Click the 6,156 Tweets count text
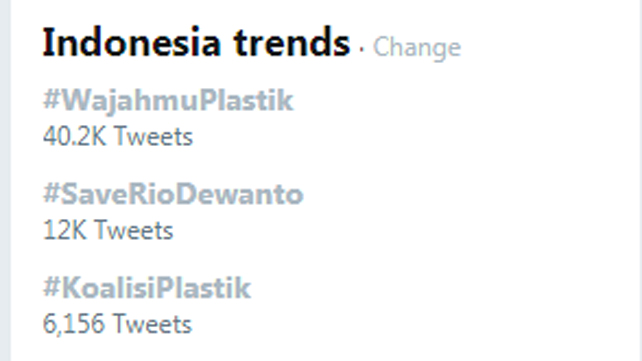The image size is (642, 361). coord(117,324)
